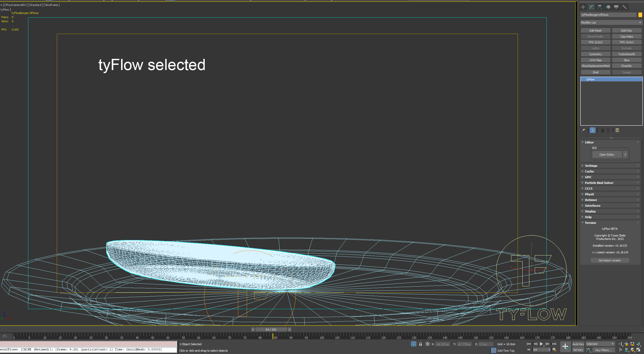The image size is (644, 354).
Task: Click the yellow object color swatch
Action: pyautogui.click(x=640, y=15)
